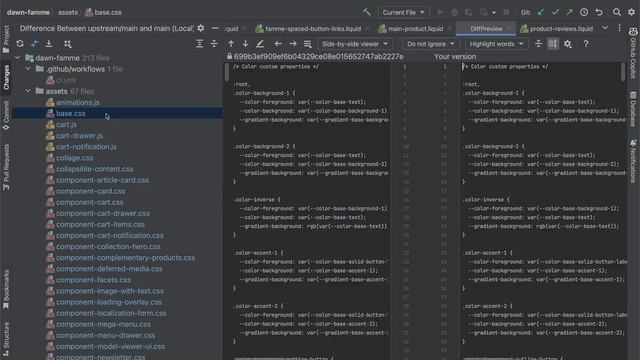Open diff viewer settings gear
640x360 pixels.
click(567, 44)
